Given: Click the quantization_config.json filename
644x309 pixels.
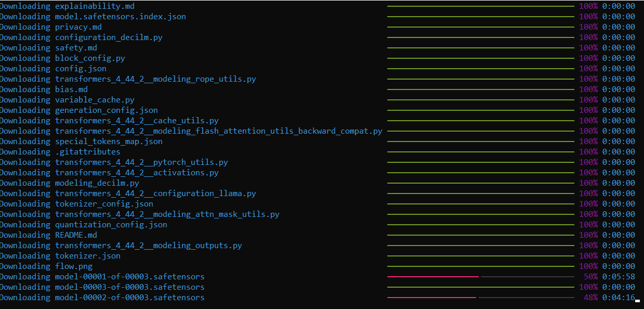Looking at the screenshot, I should (111, 225).
